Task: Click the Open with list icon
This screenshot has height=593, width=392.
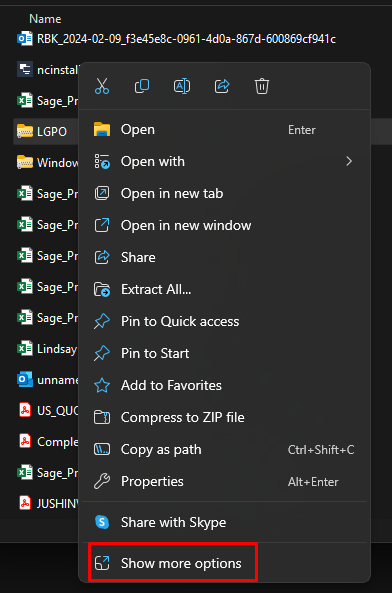Action: 102,161
